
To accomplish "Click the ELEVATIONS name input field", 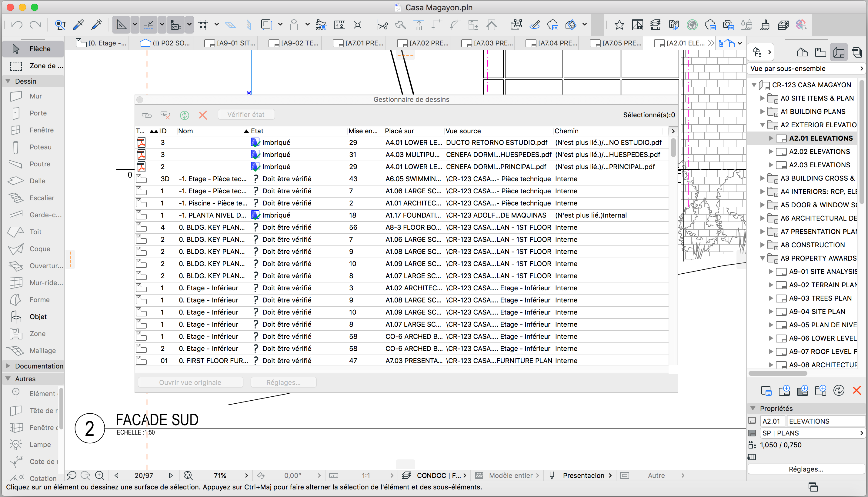I will 826,421.
